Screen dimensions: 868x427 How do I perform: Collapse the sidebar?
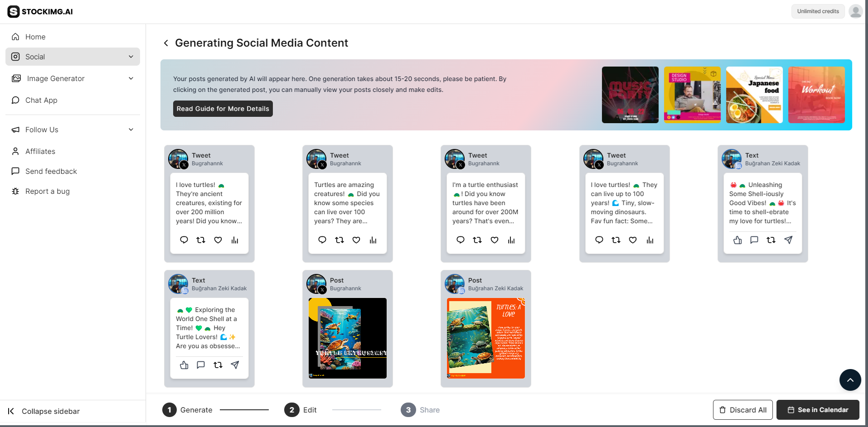point(51,411)
